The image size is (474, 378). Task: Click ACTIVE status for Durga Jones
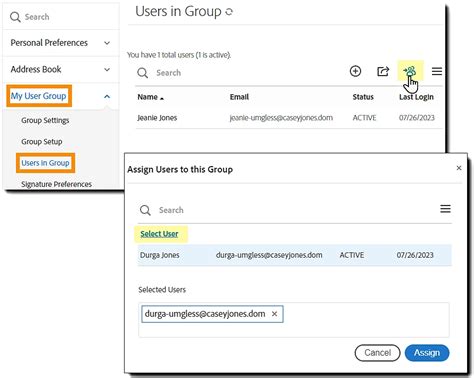point(352,255)
